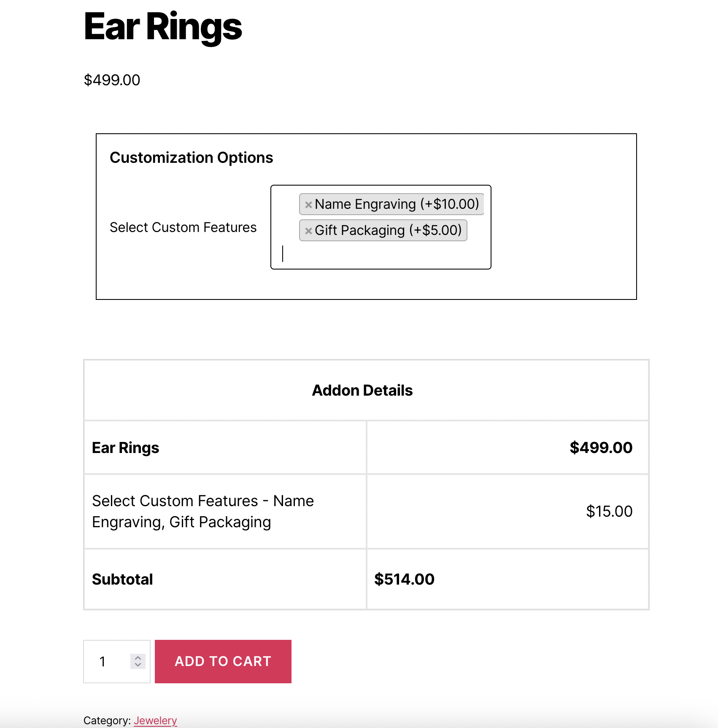Screen dimensions: 718x728
Task: Open the Jewelery category link
Action: [155, 720]
